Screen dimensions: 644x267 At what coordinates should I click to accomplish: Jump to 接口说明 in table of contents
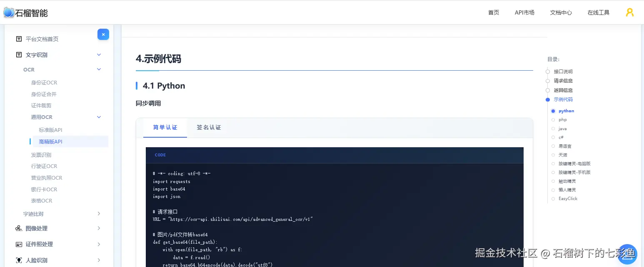563,72
